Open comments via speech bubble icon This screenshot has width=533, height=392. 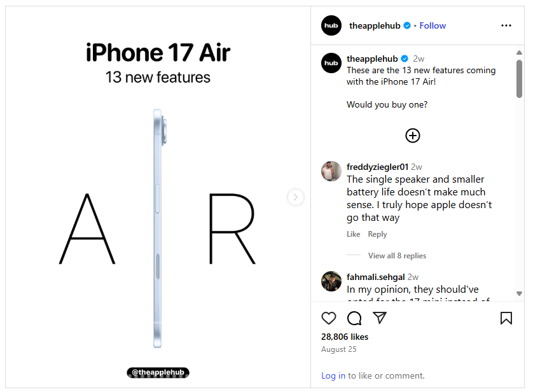[354, 318]
